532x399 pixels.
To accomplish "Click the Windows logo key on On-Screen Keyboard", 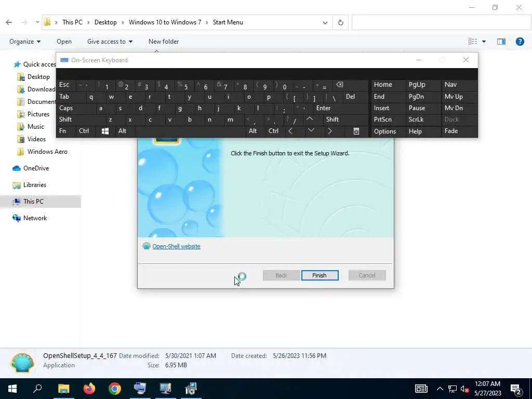I will [105, 131].
